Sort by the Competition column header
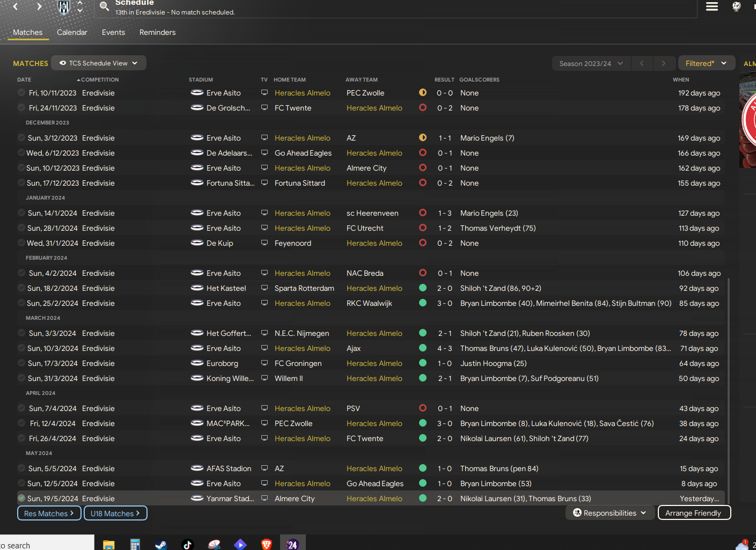Image resolution: width=756 pixels, height=550 pixels. (100, 79)
